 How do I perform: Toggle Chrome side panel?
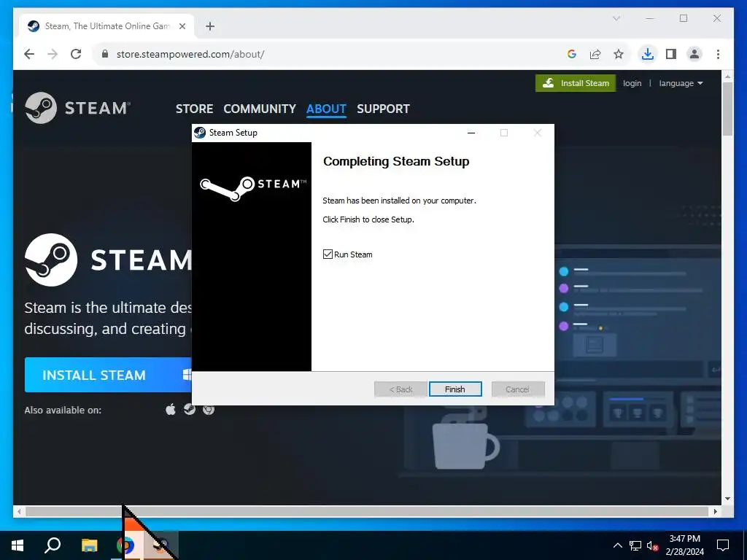point(671,54)
